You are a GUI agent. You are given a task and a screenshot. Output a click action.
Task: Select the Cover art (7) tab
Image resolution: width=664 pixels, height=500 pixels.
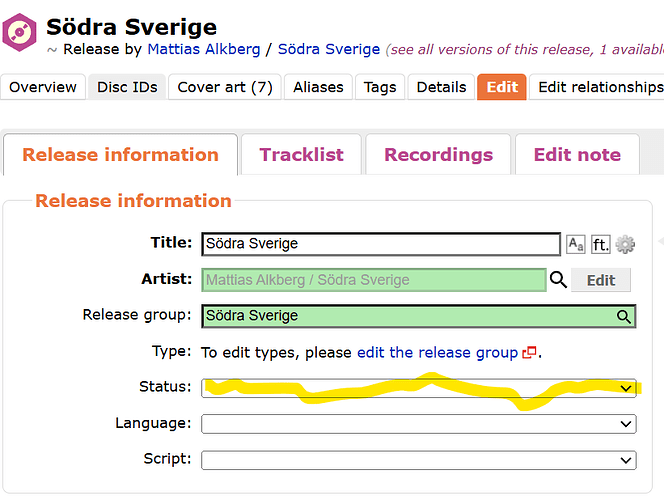coord(224,87)
